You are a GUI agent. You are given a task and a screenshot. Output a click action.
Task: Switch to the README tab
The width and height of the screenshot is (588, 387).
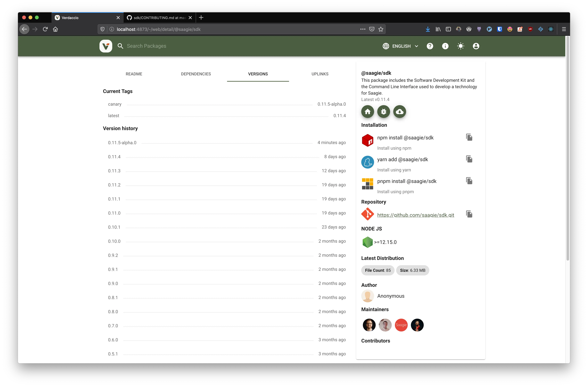(x=134, y=74)
